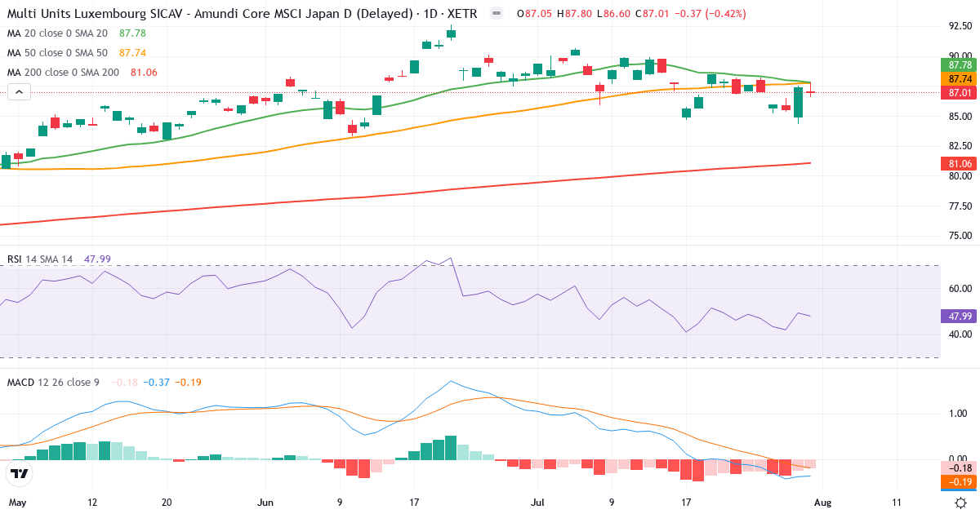Click the open value O87.05
Image resolution: width=980 pixels, height=514 pixels.
click(x=532, y=15)
